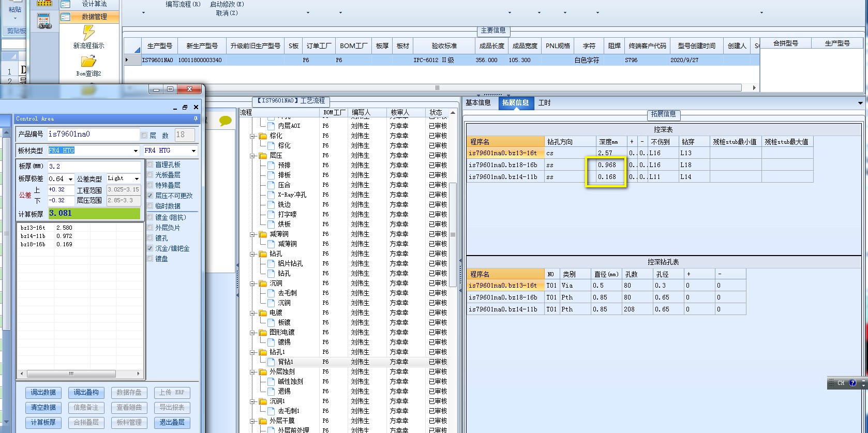Click the 背钻1 document icon
Screen dimensions: 868x433
point(272,362)
